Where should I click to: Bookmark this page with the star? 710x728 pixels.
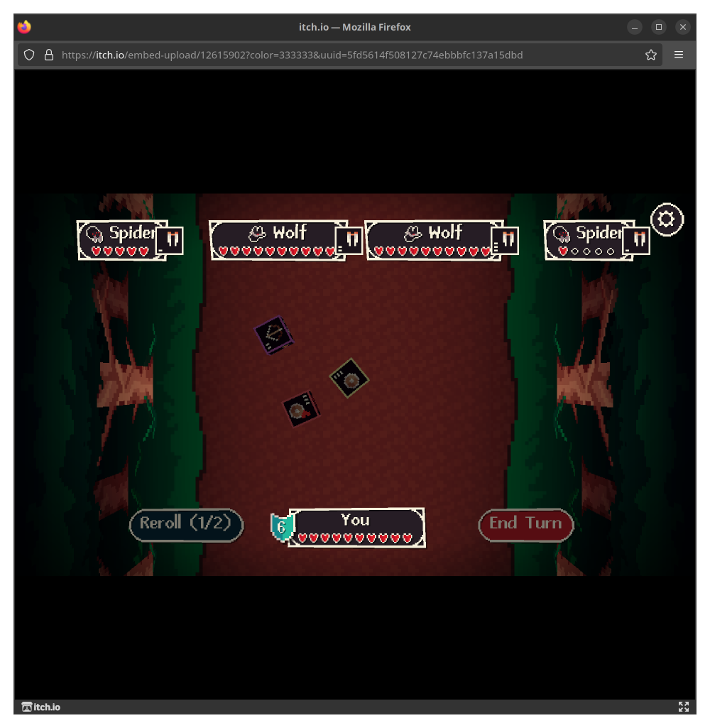pos(650,55)
